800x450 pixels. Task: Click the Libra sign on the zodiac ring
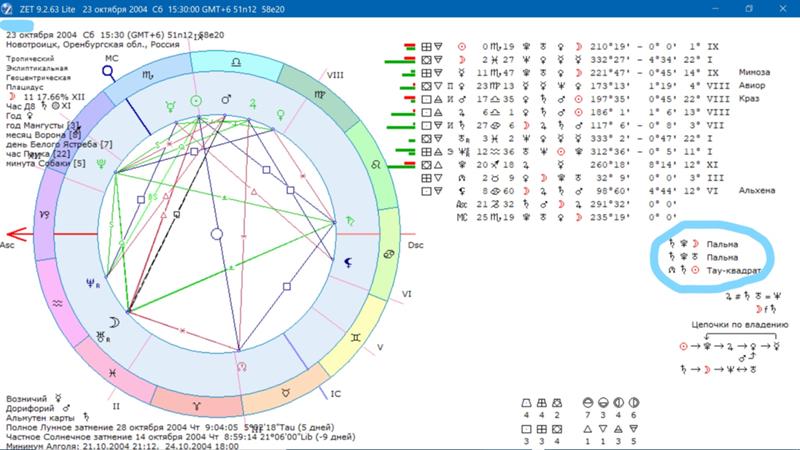(236, 62)
